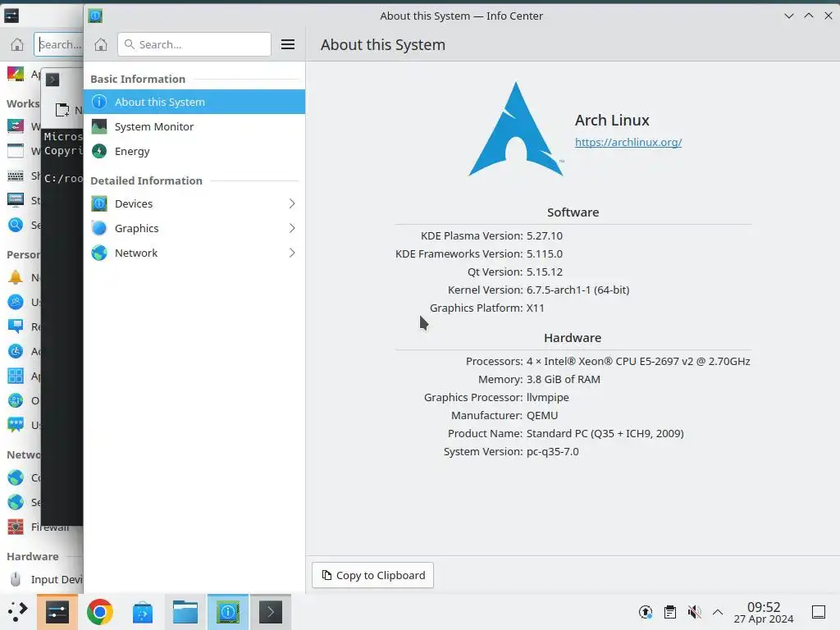
Task: Select Kernel Version 6.7.5-arch1-1 value
Action: [577, 290]
